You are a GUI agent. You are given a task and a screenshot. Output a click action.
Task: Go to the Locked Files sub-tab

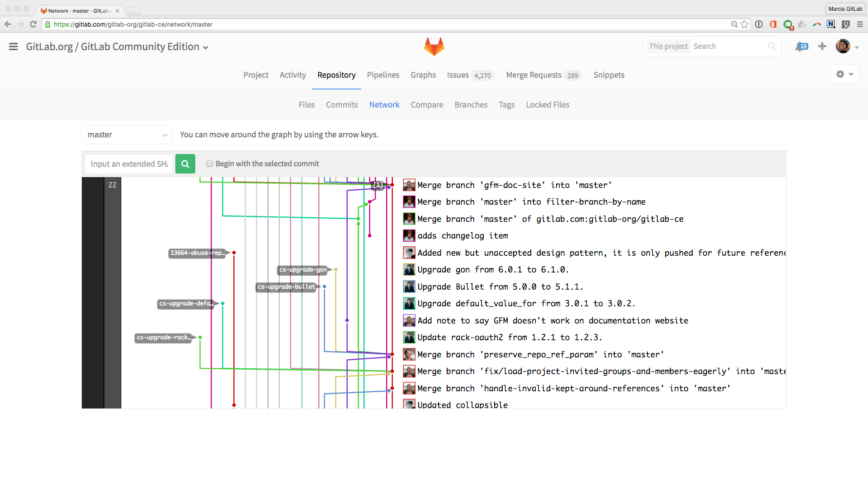(x=547, y=105)
